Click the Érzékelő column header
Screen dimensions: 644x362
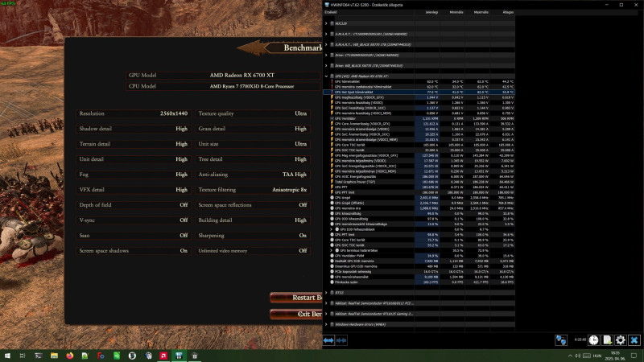(x=331, y=12)
